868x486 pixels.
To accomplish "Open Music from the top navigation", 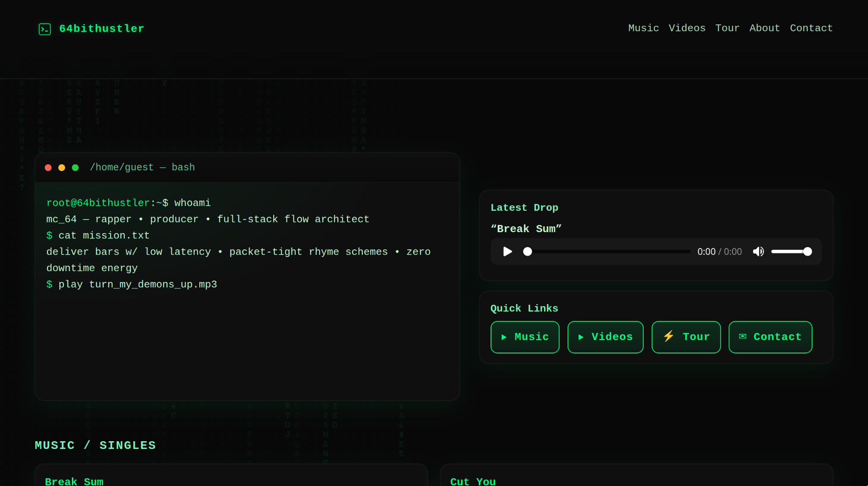I will click(x=643, y=28).
